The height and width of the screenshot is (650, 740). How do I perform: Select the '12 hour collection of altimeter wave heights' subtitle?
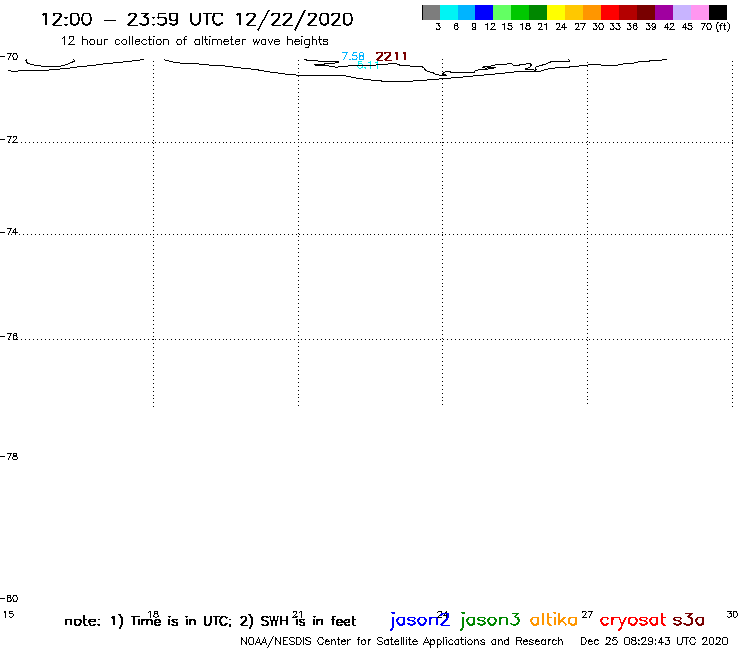pyautogui.click(x=194, y=41)
